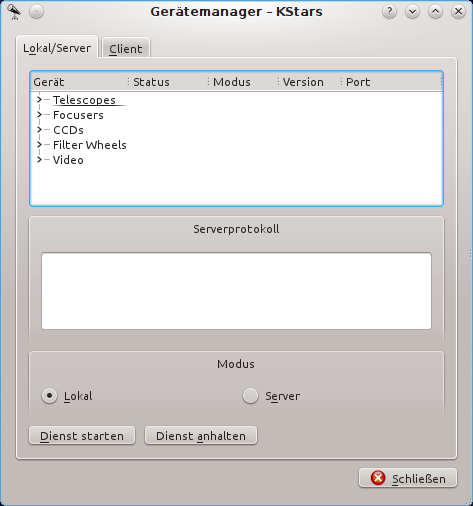Select the Lokal radio button

49,396
